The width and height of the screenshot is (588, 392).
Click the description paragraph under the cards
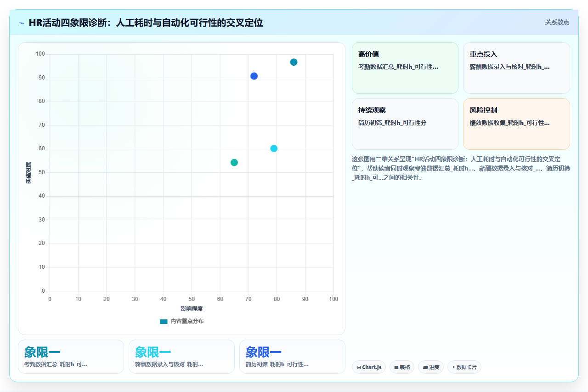pyautogui.click(x=461, y=168)
